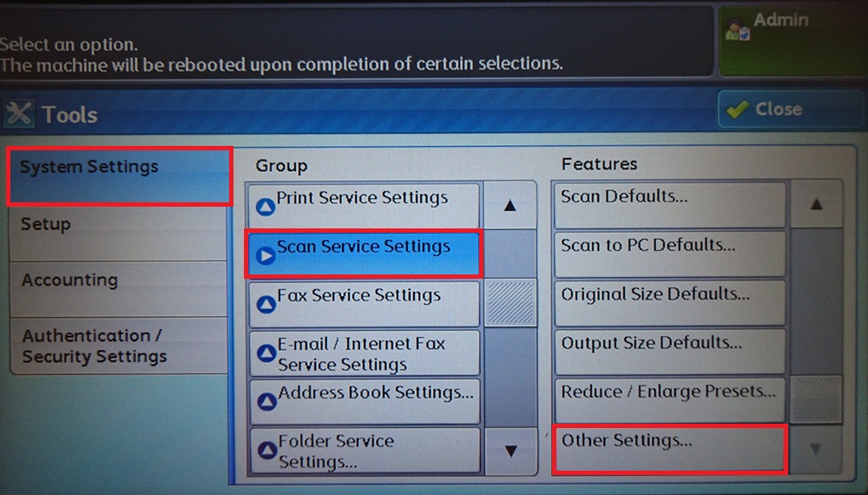Image resolution: width=868 pixels, height=495 pixels.
Task: Click the Scan Service Settings arrow icon
Action: coord(265,254)
